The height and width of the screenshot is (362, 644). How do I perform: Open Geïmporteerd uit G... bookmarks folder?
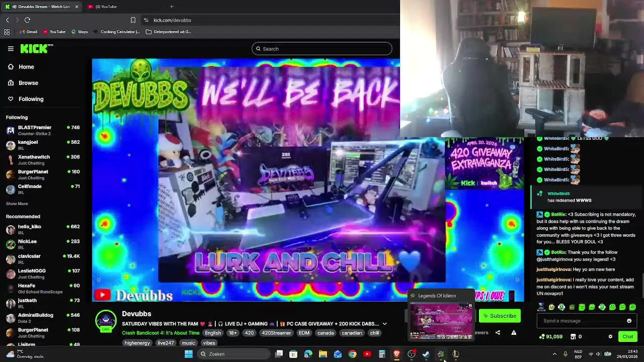(169, 32)
